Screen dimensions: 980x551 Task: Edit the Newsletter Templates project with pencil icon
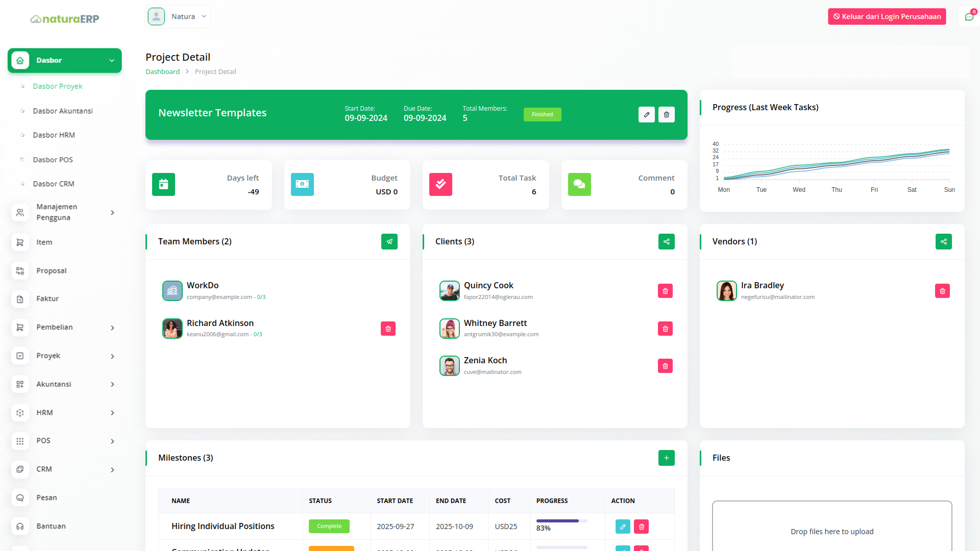point(646,115)
